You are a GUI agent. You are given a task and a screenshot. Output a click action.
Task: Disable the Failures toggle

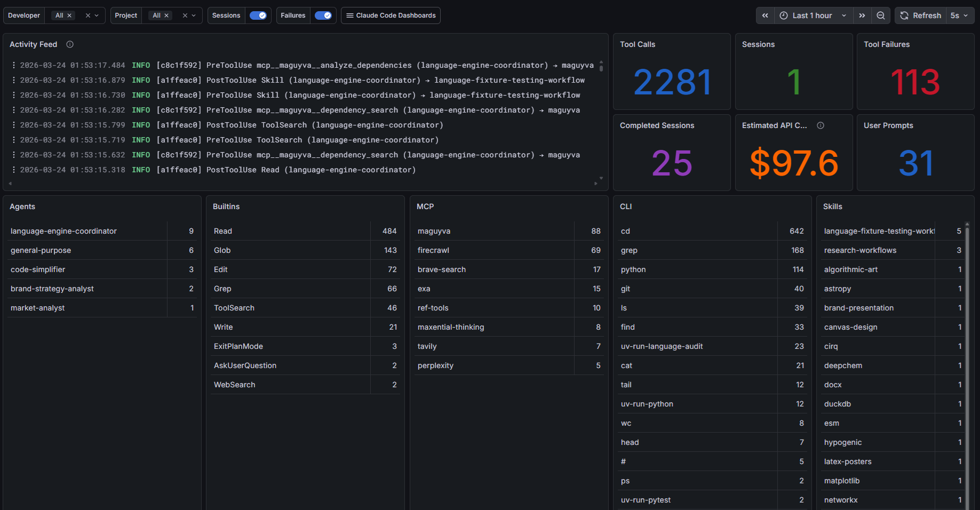tap(323, 15)
